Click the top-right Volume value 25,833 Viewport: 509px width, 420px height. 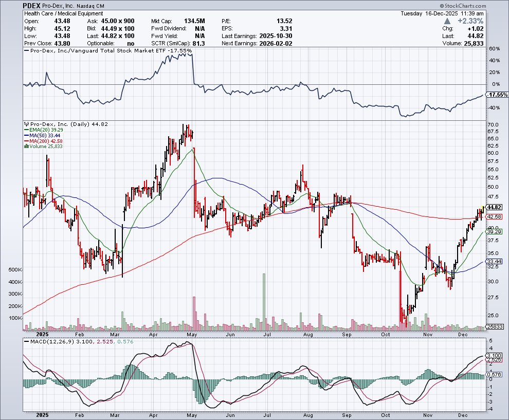(474, 44)
